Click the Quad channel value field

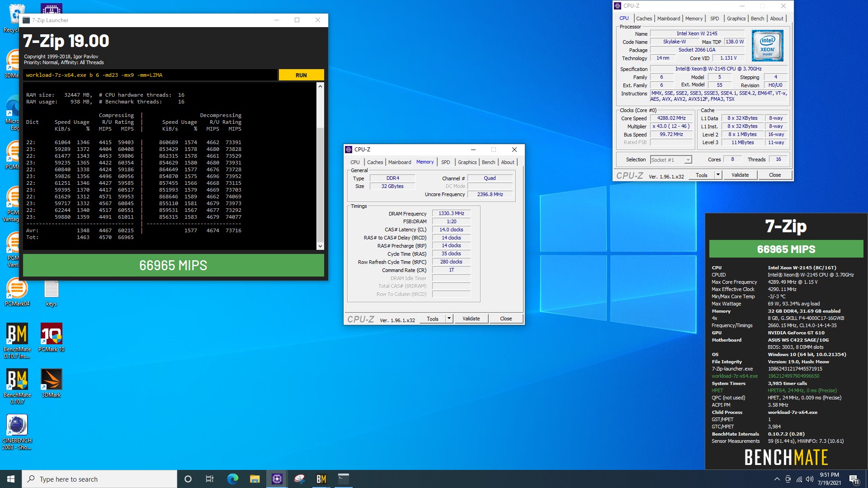tap(490, 178)
